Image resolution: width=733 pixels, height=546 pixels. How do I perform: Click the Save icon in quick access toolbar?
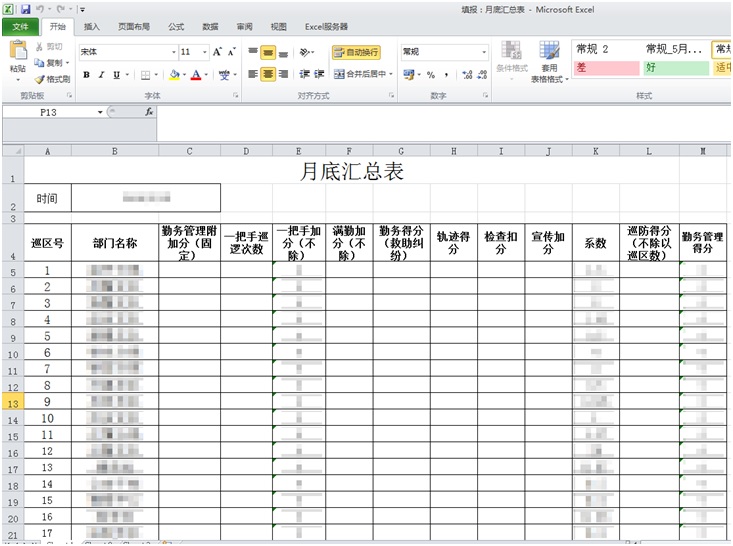coord(26,9)
